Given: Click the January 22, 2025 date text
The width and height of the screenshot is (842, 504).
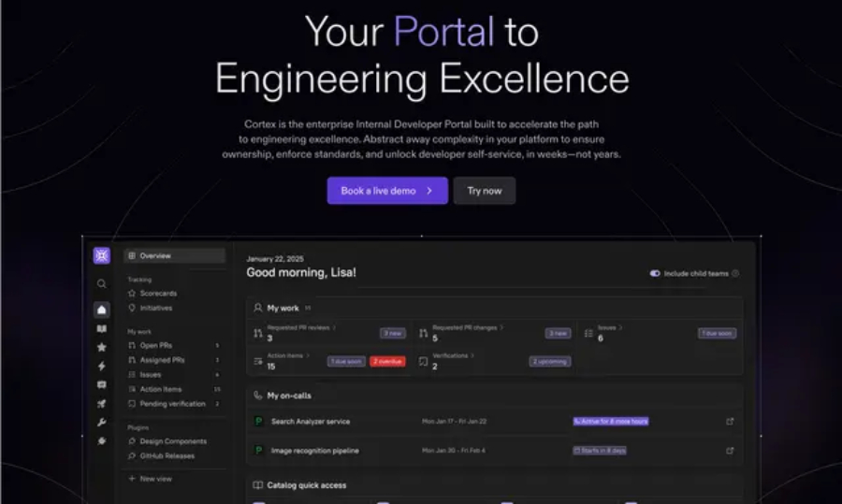Looking at the screenshot, I should [275, 259].
